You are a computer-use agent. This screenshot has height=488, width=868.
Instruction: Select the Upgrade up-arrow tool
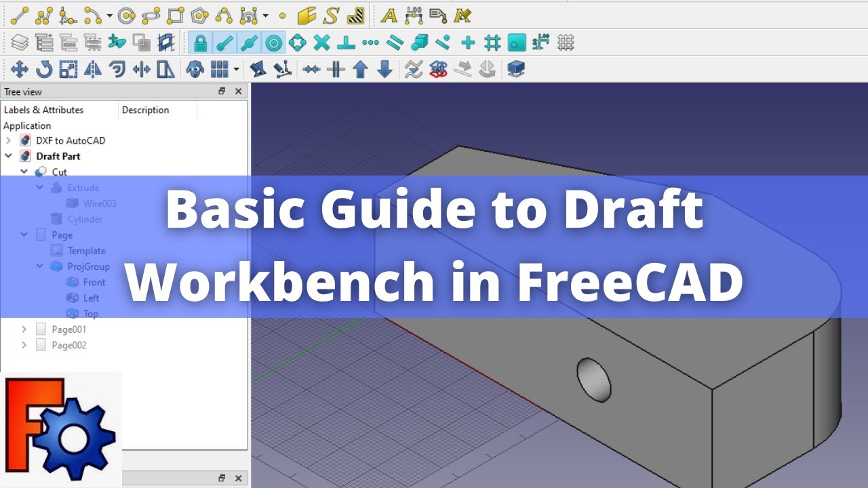tap(360, 69)
